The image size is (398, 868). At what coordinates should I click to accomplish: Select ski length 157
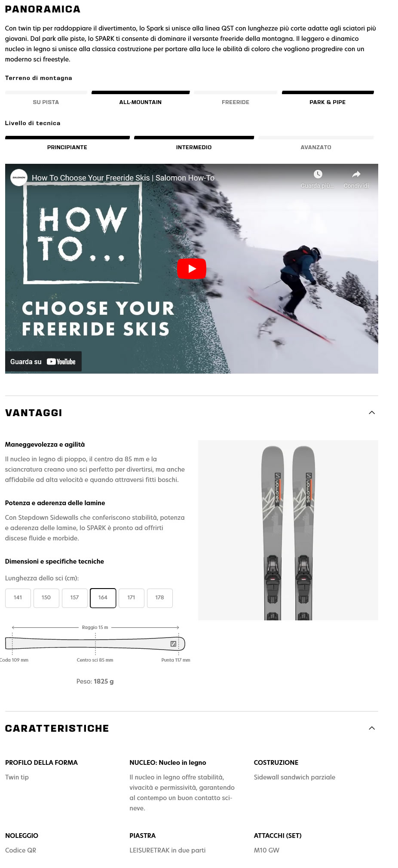(x=75, y=598)
